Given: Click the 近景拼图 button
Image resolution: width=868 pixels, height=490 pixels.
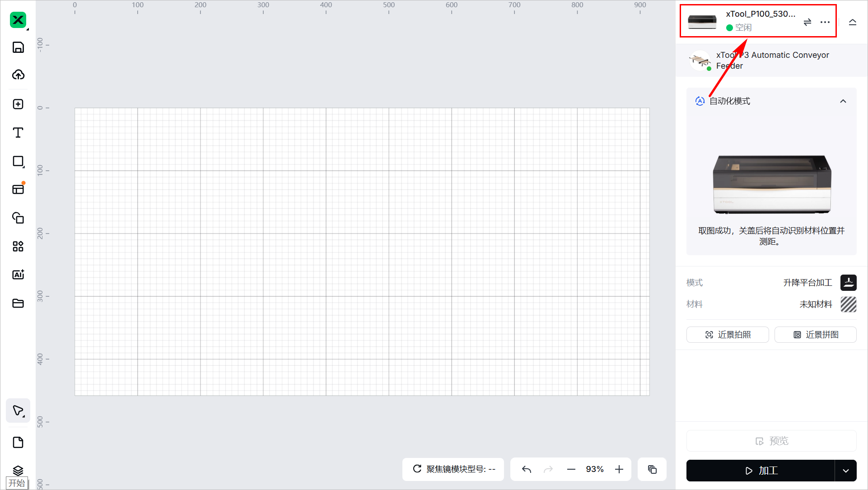Looking at the screenshot, I should 816,335.
